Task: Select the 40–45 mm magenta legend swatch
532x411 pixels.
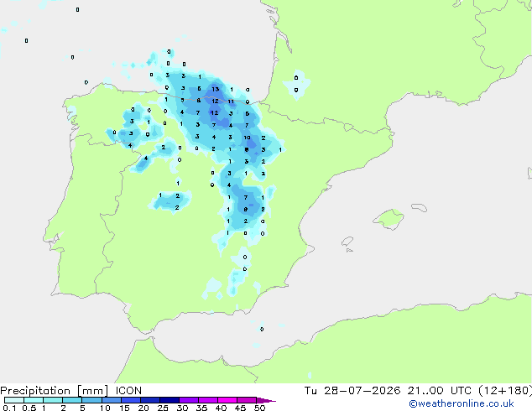Action: pyautogui.click(x=227, y=400)
